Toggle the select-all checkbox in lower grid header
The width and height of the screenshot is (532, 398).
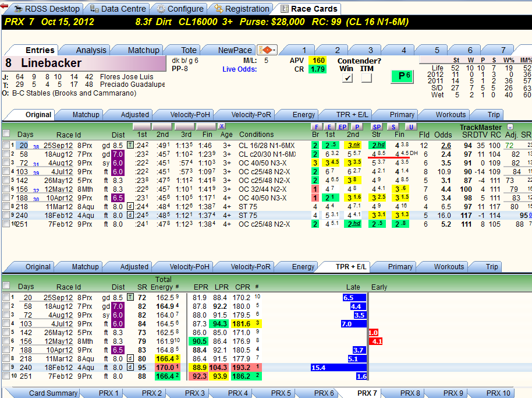(x=6, y=286)
